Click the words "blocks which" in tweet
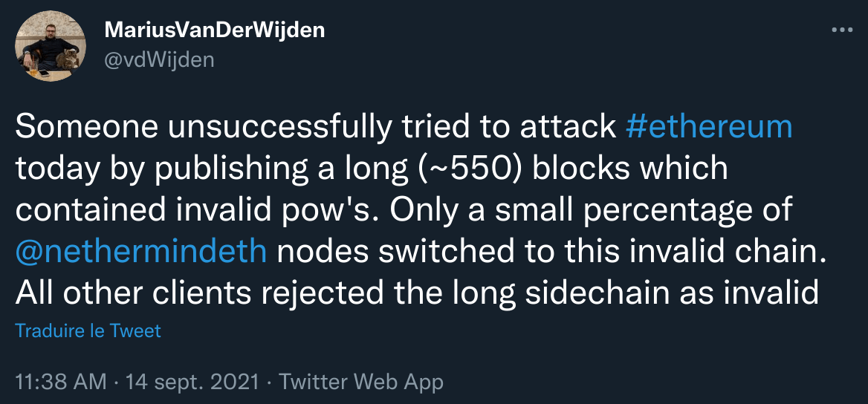This screenshot has height=404, width=868. pos(633,169)
